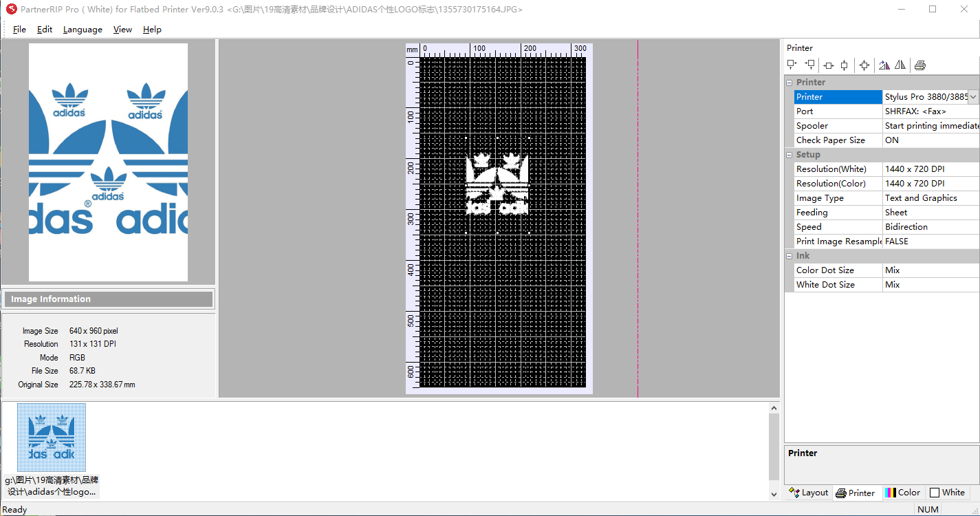
Task: Click the NUM indicator in status bar
Action: pos(928,510)
